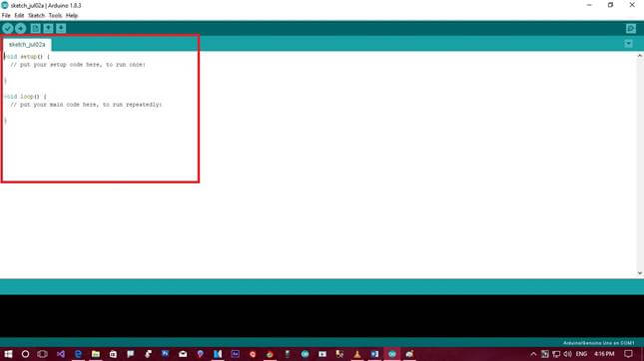Screen dimensions: 644x361
Task: Click the editor scrollbar up arrow
Action: pyautogui.click(x=640, y=56)
